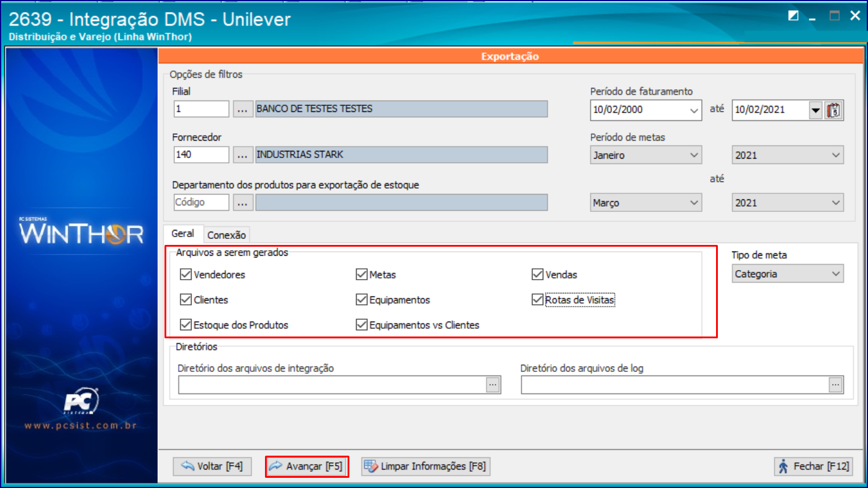868x488 pixels.
Task: Open the billing period start date dropdown
Action: click(x=694, y=110)
